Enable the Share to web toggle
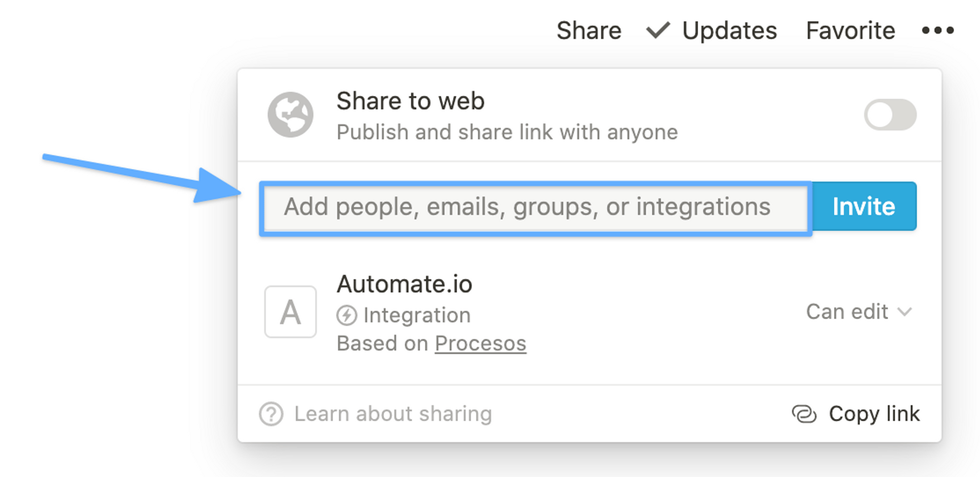Viewport: 980px width, 477px height. 890,115
